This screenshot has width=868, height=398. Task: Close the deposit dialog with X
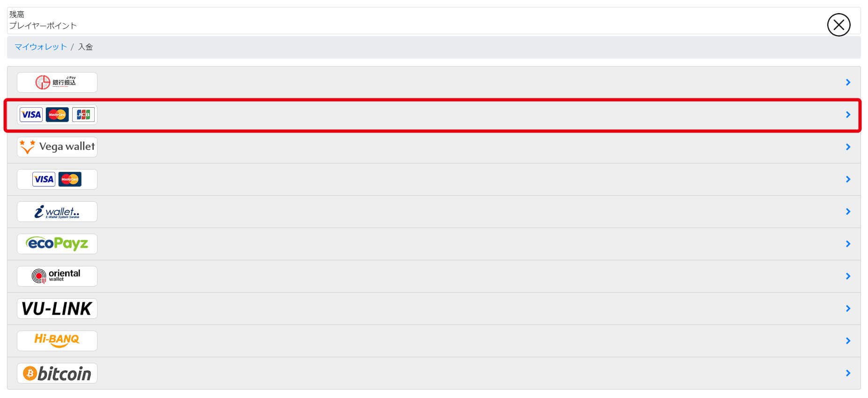838,25
